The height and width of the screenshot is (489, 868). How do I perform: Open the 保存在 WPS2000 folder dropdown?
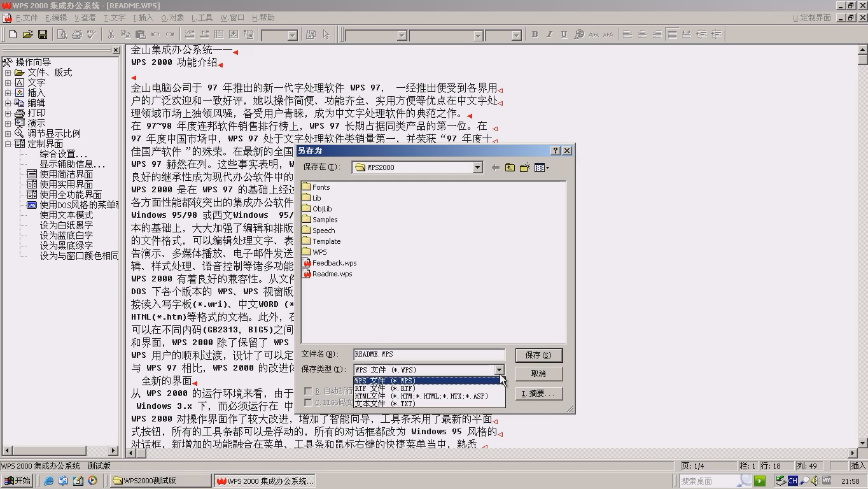click(477, 167)
